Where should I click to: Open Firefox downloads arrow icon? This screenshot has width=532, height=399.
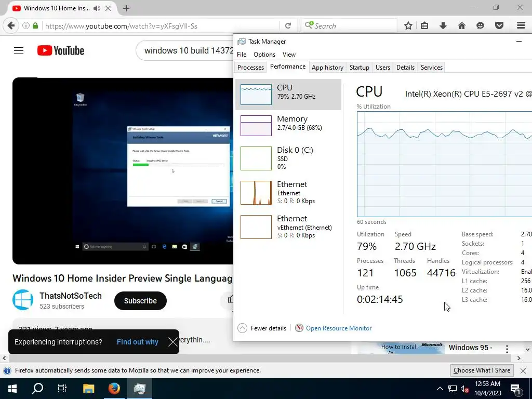(443, 26)
